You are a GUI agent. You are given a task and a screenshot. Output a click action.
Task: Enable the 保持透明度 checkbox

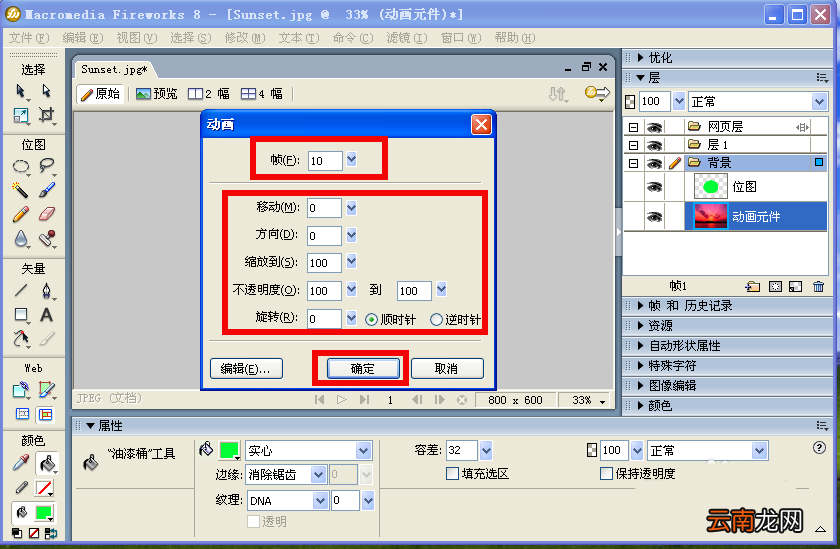pos(606,473)
